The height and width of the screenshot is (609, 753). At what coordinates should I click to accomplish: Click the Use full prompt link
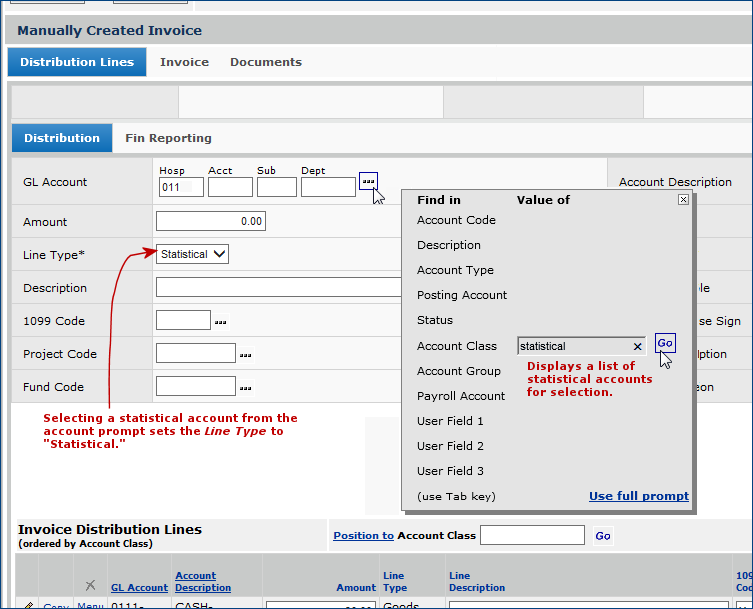[638, 496]
